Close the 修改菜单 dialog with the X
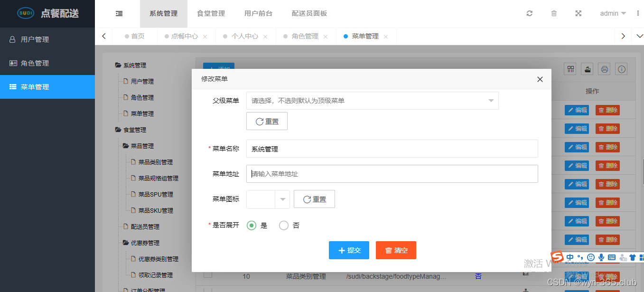This screenshot has height=292, width=644. (x=540, y=79)
